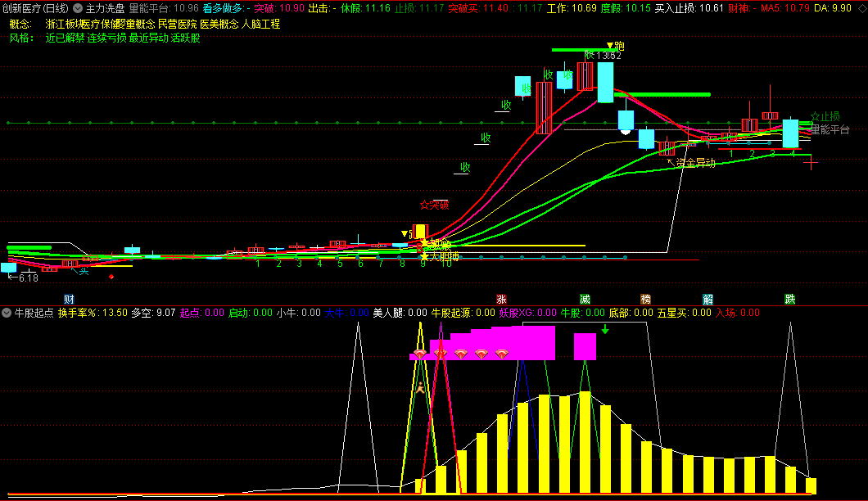Image resolution: width=868 pixels, height=501 pixels.
Task: Click the small person figure icon
Action: coord(420,387)
